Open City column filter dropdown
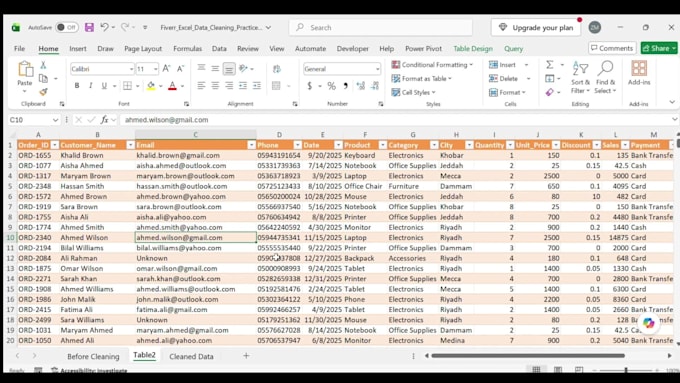Image resolution: width=680 pixels, height=383 pixels. coord(469,145)
